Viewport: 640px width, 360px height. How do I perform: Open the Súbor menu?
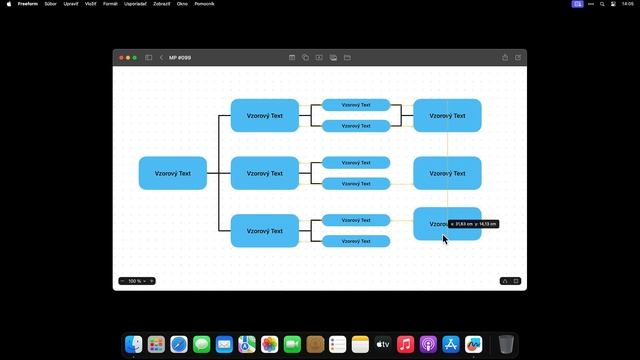(51, 4)
